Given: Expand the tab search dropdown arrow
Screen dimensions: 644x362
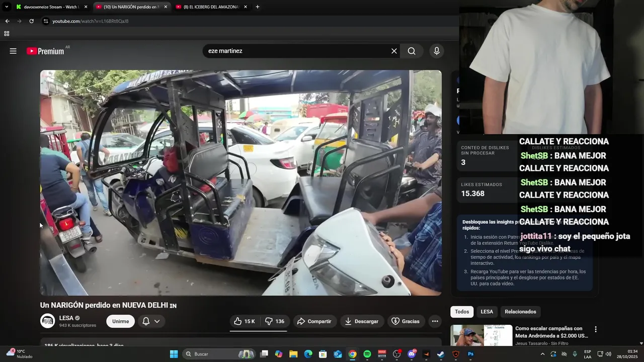Looking at the screenshot, I should [7, 7].
